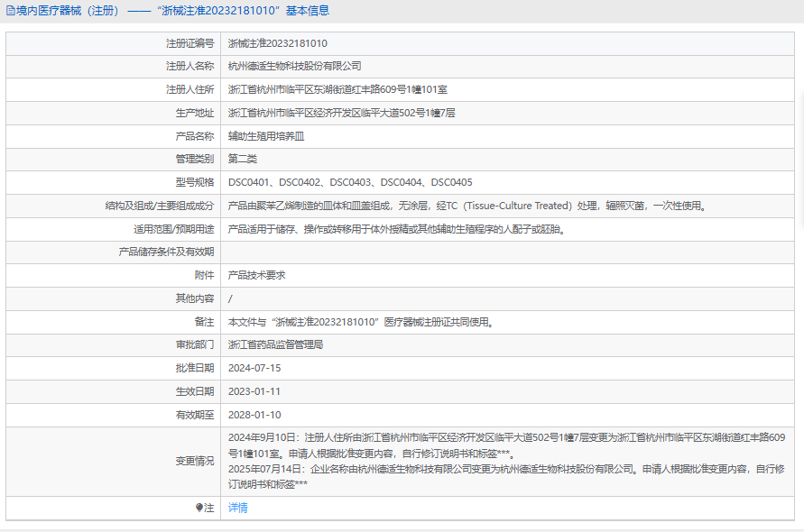Select model list DSC0401、DSC0402…DSC0405

(x=350, y=182)
